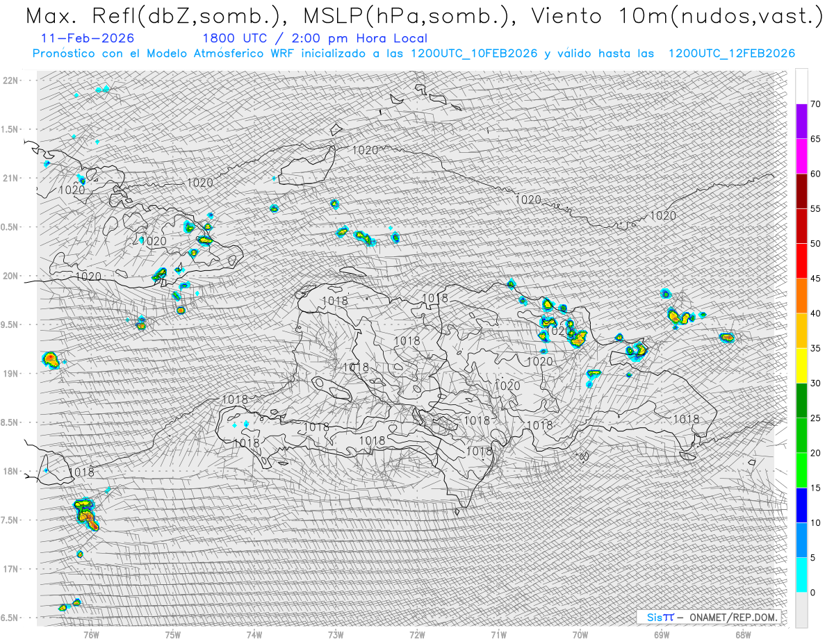Click the '70' value on the color scale
Image resolution: width=834 pixels, height=644 pixels.
(x=815, y=104)
